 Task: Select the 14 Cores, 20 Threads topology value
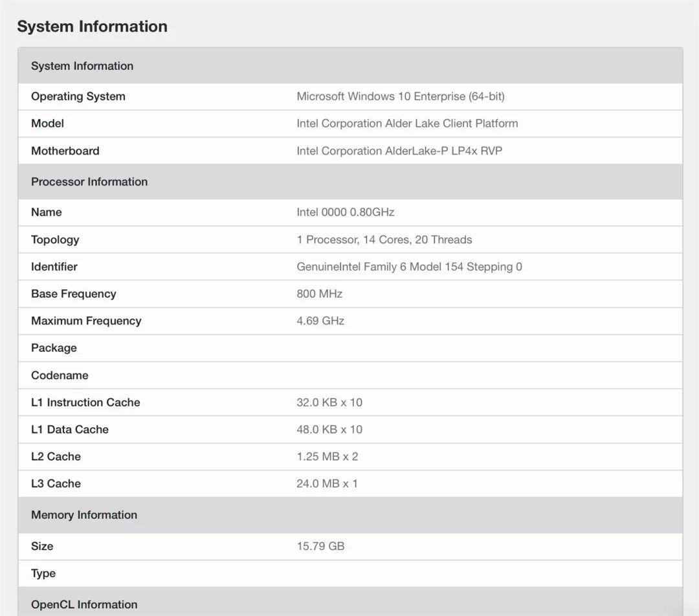(384, 239)
